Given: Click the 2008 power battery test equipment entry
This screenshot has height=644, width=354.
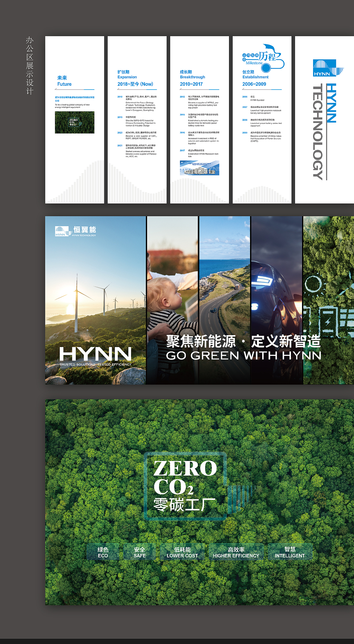Looking at the screenshot, I should point(262,123).
